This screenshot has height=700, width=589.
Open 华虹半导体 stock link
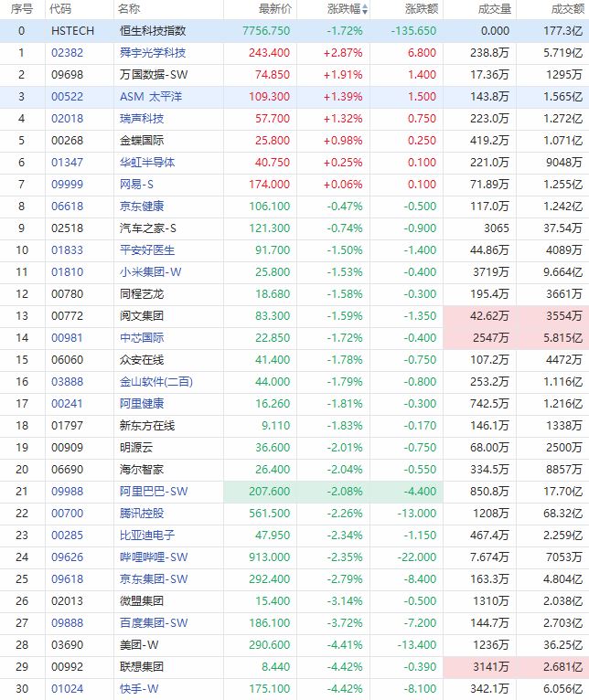[147, 162]
